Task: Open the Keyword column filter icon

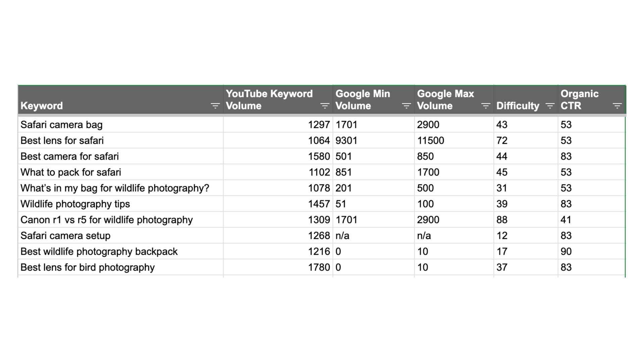Action: pyautogui.click(x=215, y=106)
